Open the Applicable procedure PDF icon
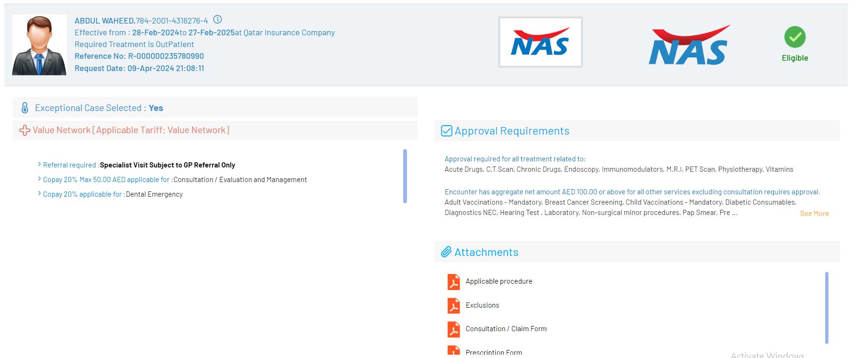868x358 pixels. click(454, 282)
